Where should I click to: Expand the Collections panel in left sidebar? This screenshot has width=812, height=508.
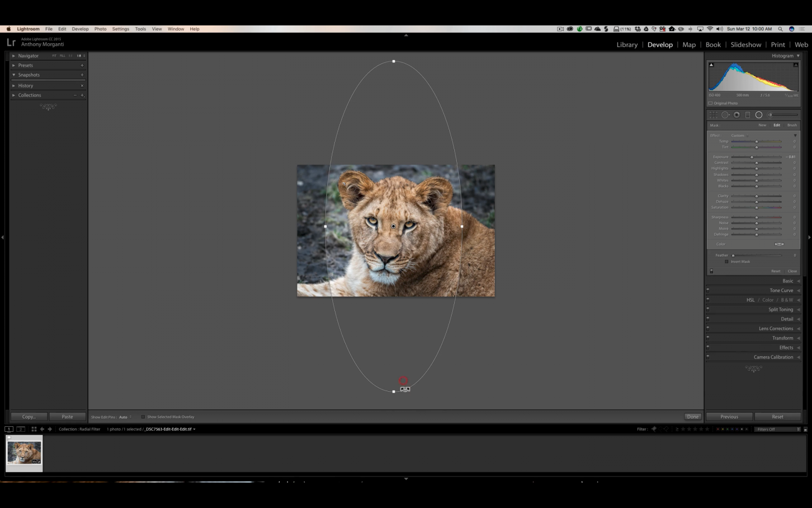pyautogui.click(x=29, y=95)
